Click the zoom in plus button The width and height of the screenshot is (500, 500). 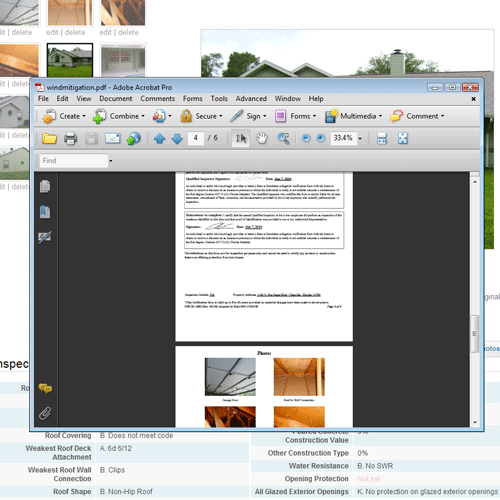(x=321, y=138)
